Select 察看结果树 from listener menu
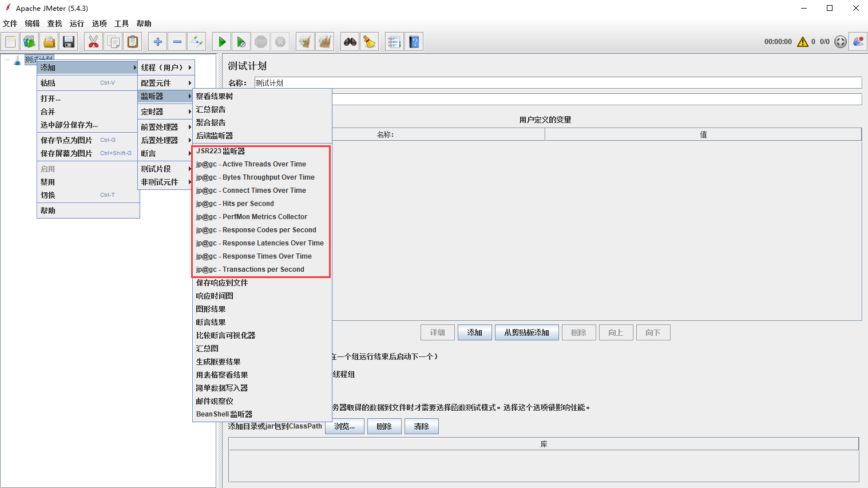The height and width of the screenshot is (488, 868). pos(215,96)
